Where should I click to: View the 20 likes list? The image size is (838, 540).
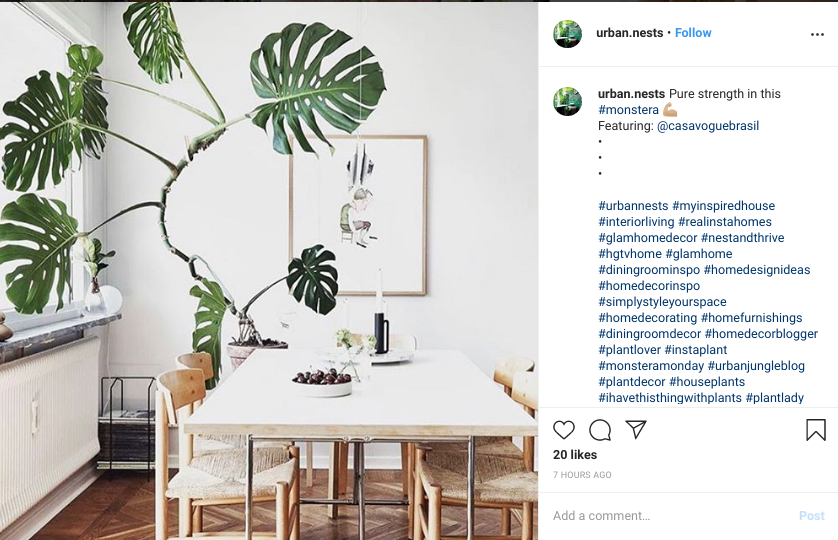tap(575, 454)
